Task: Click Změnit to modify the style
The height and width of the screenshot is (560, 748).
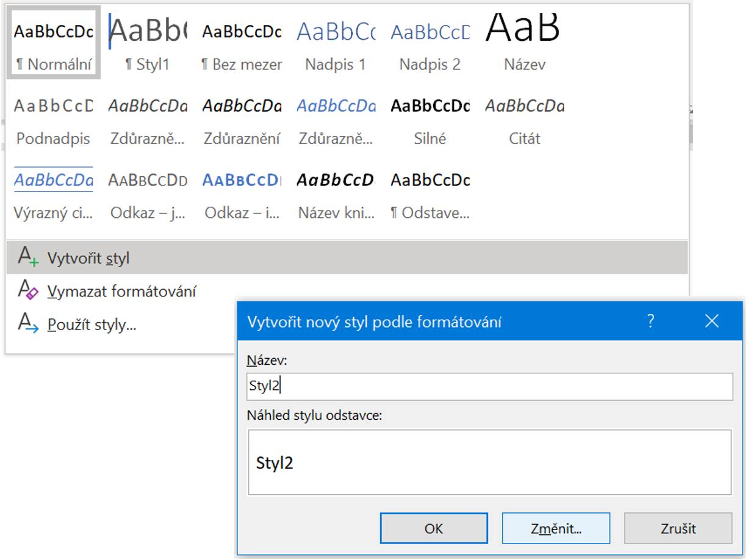Action: point(556,528)
